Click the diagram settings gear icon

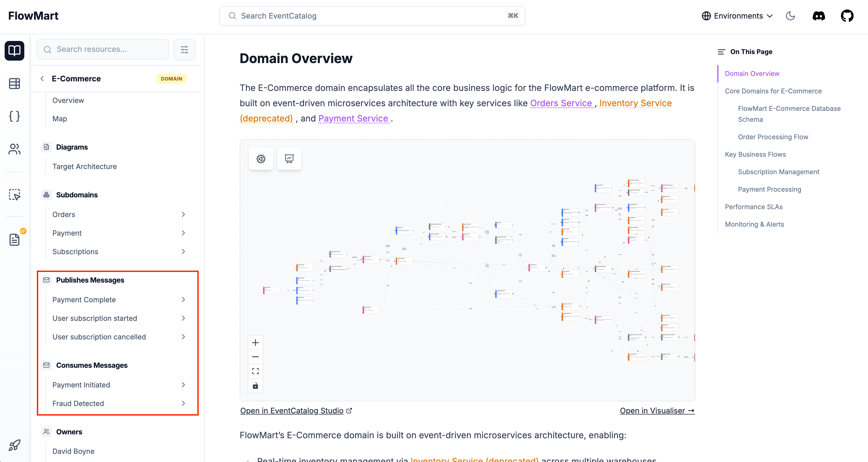pyautogui.click(x=260, y=159)
